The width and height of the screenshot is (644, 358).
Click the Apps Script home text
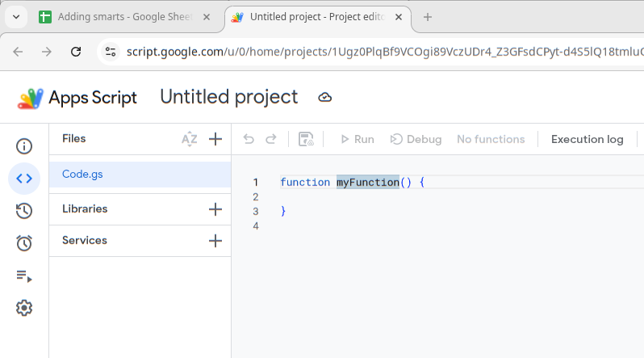click(x=93, y=98)
